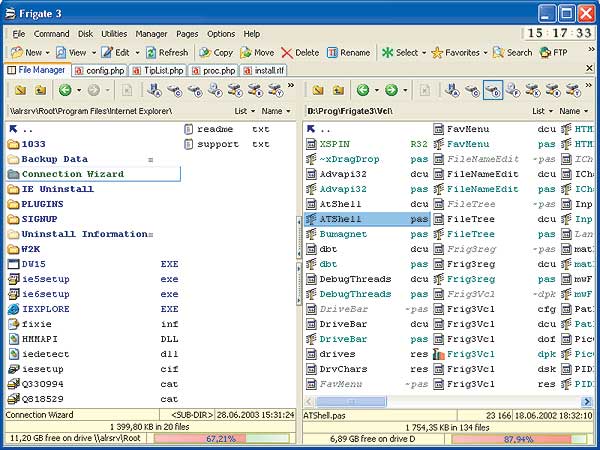The image size is (600, 450).
Task: Click the Move toolbar icon
Action: pos(246,52)
